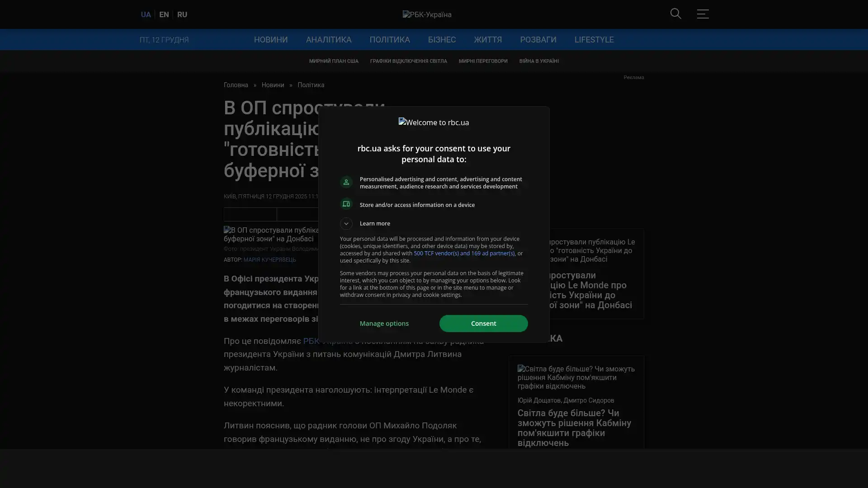Open the hamburger menu icon
Viewport: 868px width, 488px height.
(x=702, y=14)
